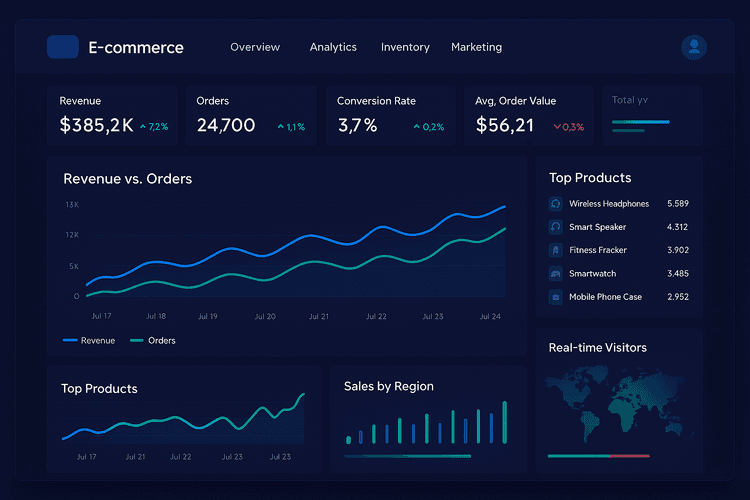Click the Mobile Phone Case icon
The image size is (750, 500).
tap(556, 297)
